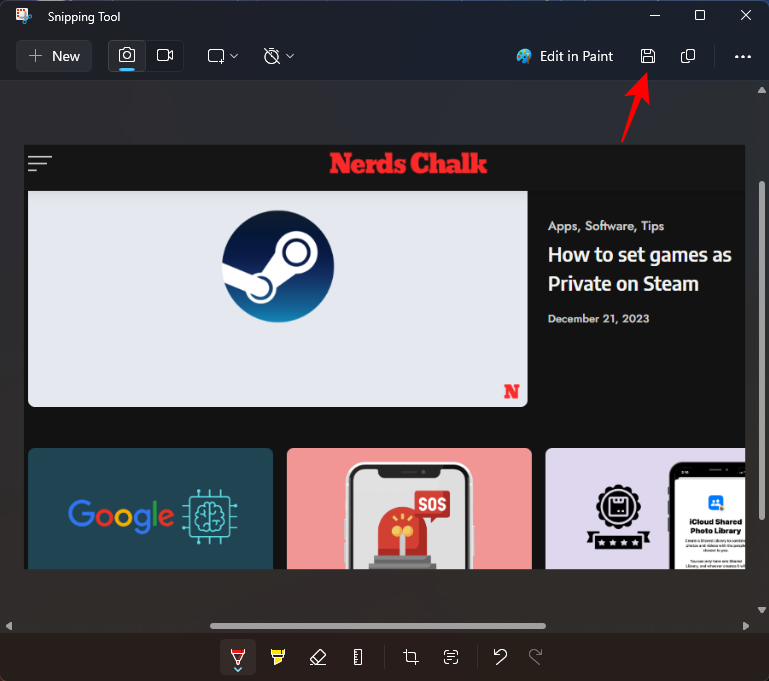Switch to Snip camera mode

[x=127, y=56]
